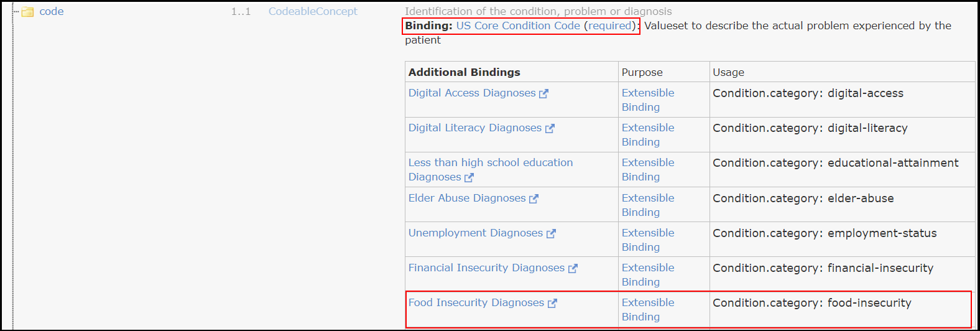Click Extensible Binding in Food Insecurity row
This screenshot has height=331, width=980.
coord(647,310)
